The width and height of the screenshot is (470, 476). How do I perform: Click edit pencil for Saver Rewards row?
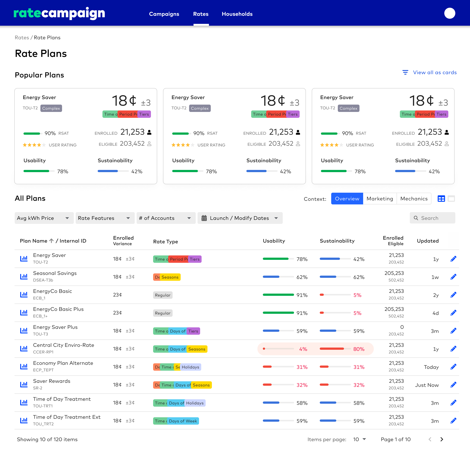[x=453, y=385]
